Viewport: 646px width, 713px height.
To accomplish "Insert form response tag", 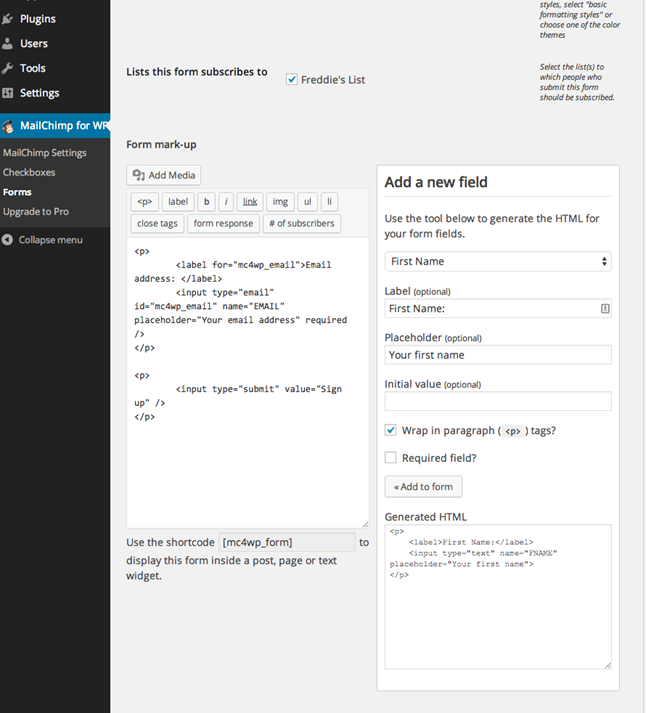I will pyautogui.click(x=223, y=224).
